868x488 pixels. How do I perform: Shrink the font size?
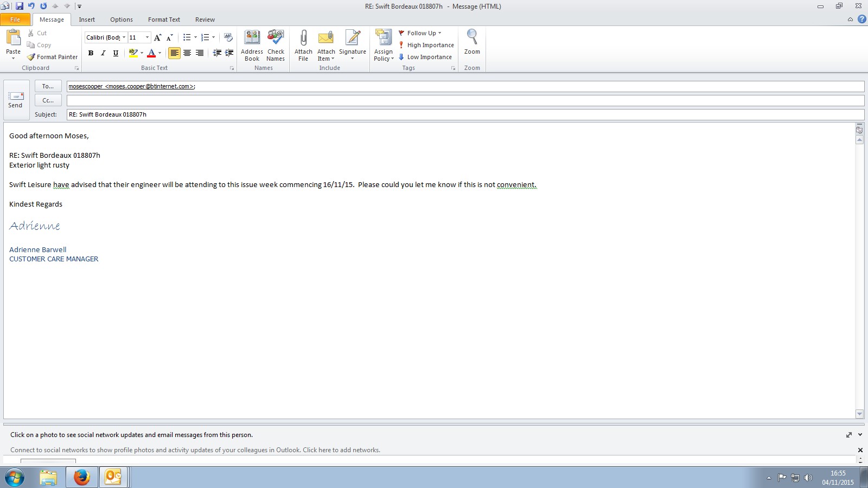(x=170, y=37)
